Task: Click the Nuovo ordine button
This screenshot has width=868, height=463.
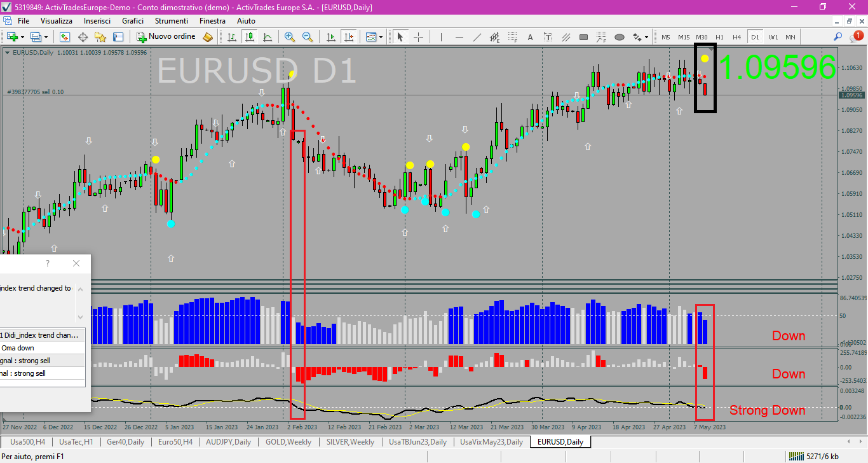Action: [x=166, y=37]
